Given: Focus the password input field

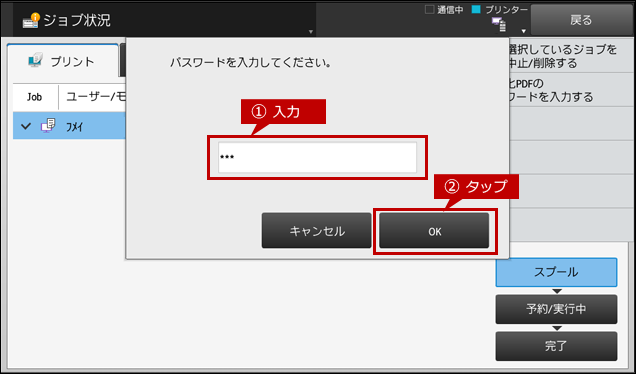Looking at the screenshot, I should (317, 157).
